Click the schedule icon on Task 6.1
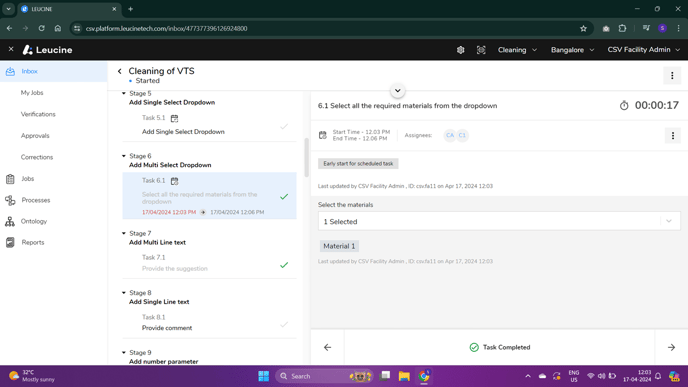Image resolution: width=688 pixels, height=387 pixels. click(174, 181)
